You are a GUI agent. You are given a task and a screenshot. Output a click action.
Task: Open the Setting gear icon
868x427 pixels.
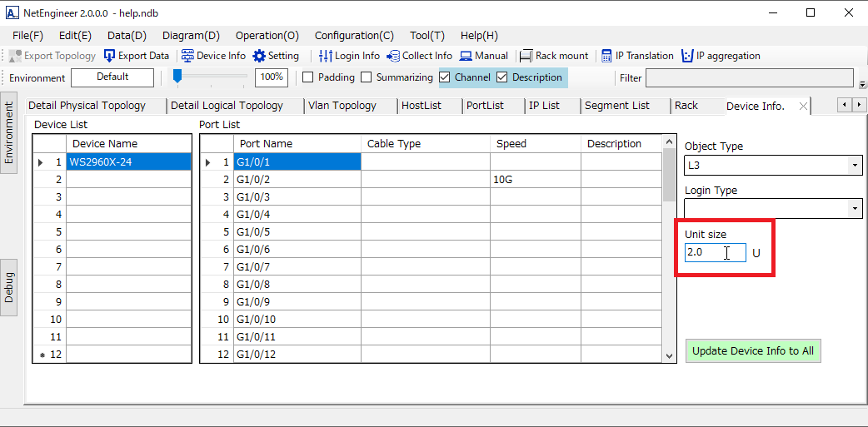pyautogui.click(x=260, y=56)
